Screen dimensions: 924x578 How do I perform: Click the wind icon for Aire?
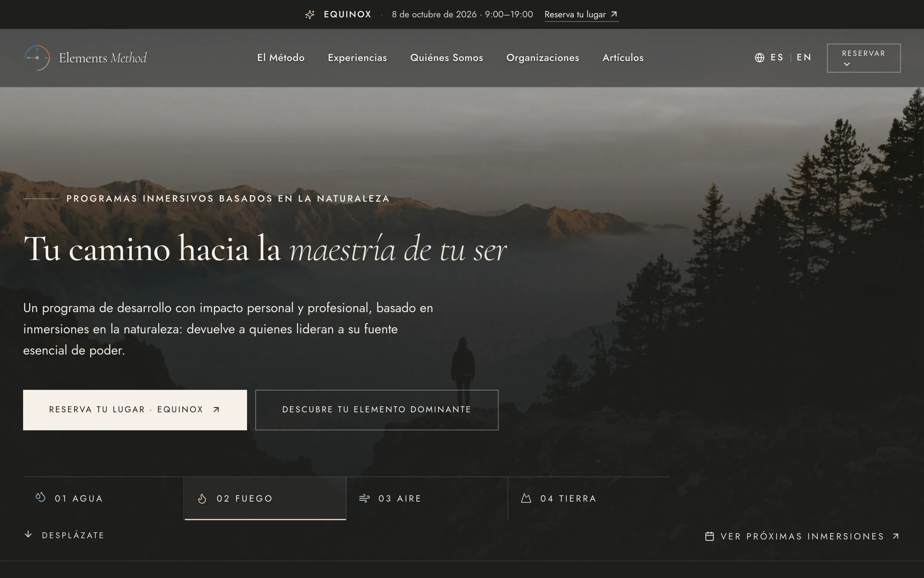364,499
